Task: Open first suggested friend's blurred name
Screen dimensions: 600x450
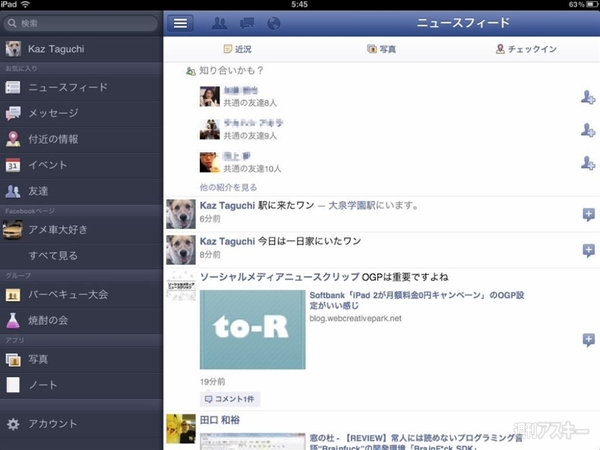Action: [x=241, y=91]
